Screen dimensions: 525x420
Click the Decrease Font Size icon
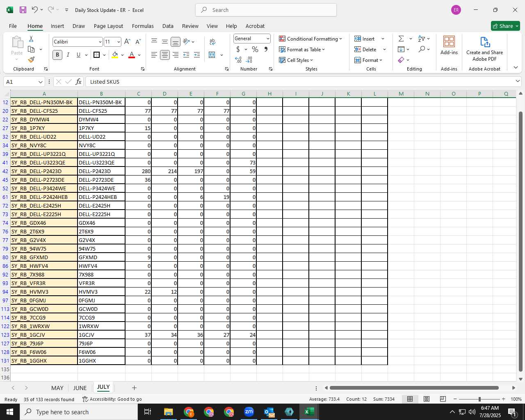point(138,41)
